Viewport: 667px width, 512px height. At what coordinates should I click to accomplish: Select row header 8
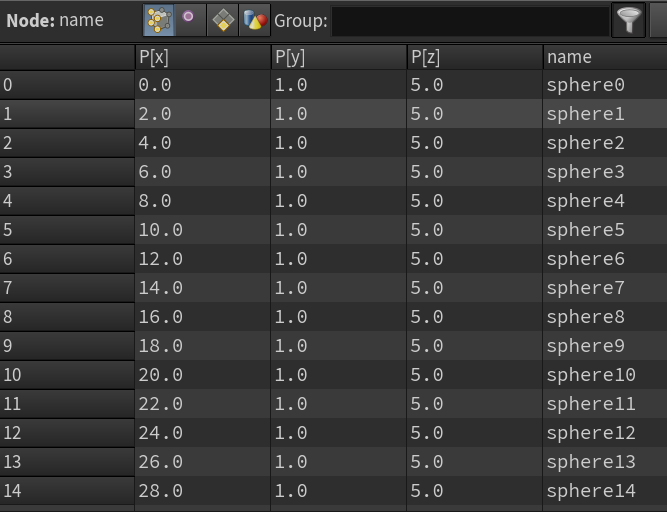(67, 317)
